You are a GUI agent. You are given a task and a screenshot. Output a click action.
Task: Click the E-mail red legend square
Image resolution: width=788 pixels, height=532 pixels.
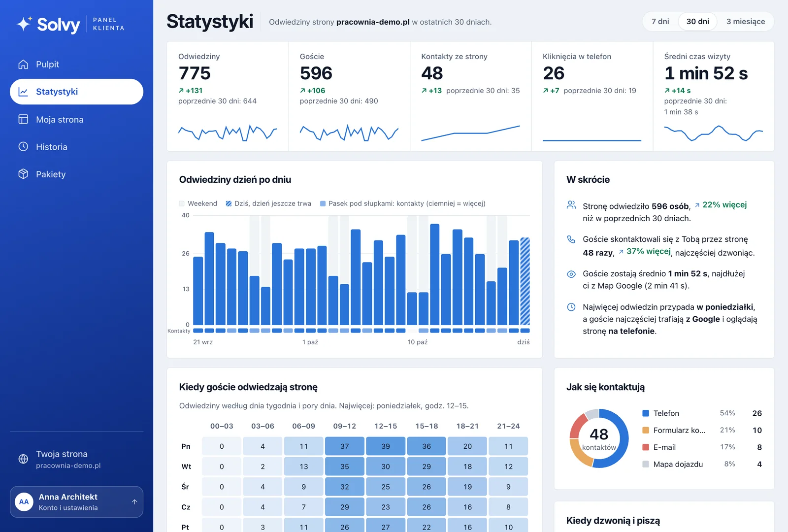click(x=646, y=447)
